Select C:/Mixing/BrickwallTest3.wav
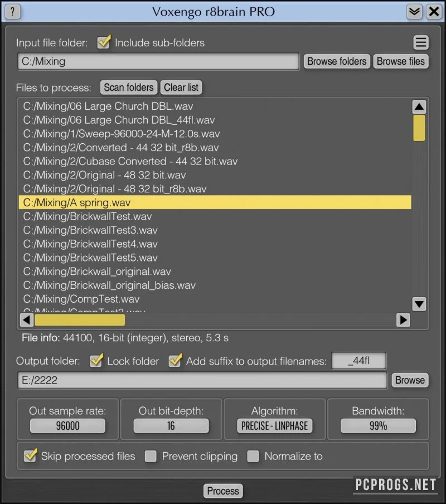 coord(215,230)
